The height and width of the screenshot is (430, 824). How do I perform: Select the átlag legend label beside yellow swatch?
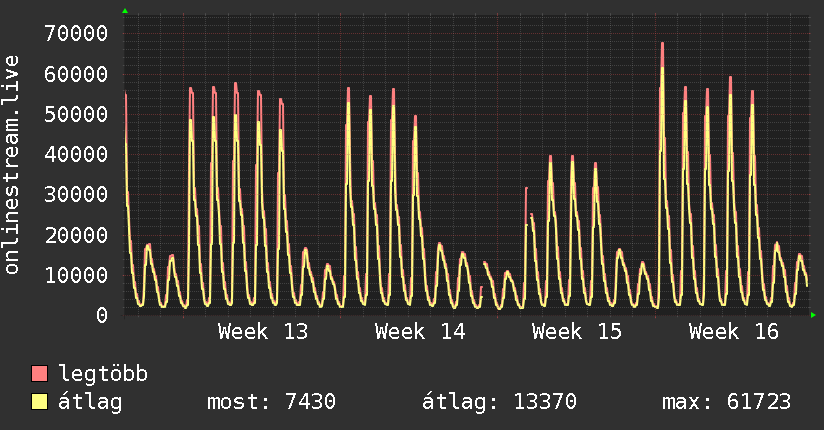(x=90, y=402)
